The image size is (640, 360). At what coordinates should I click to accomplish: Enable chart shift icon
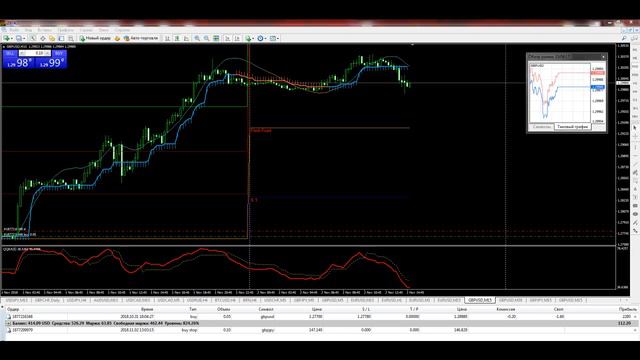[x=237, y=38]
